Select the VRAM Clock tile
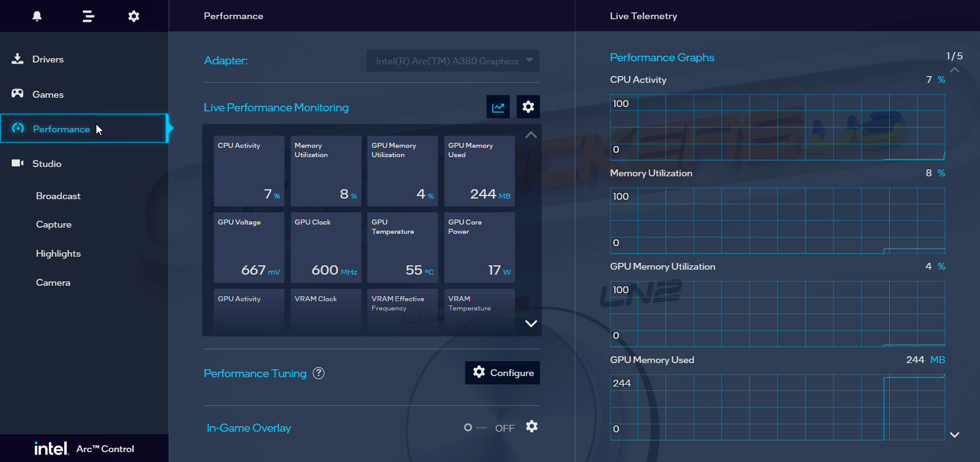Viewport: 980px width, 462px height. 326,312
